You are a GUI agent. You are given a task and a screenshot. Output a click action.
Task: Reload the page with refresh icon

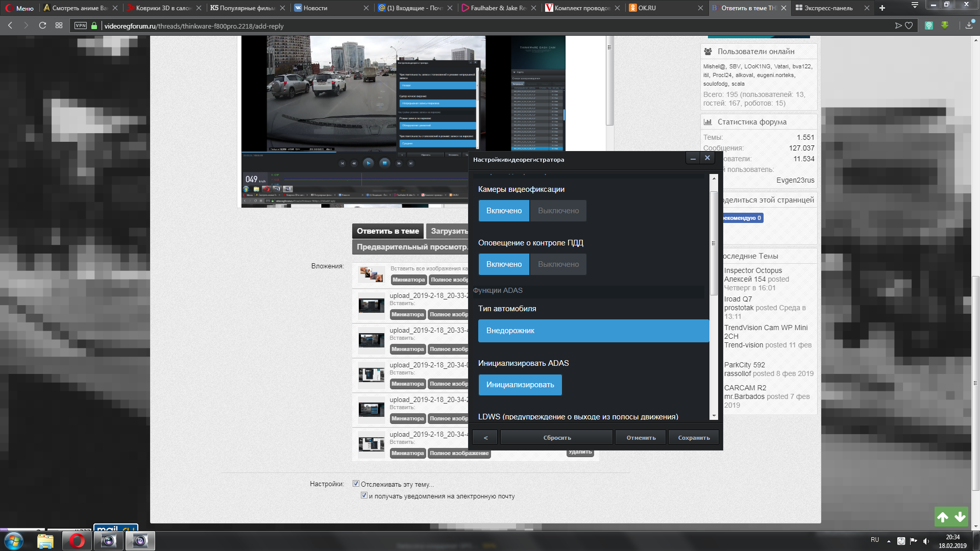pos(42,26)
